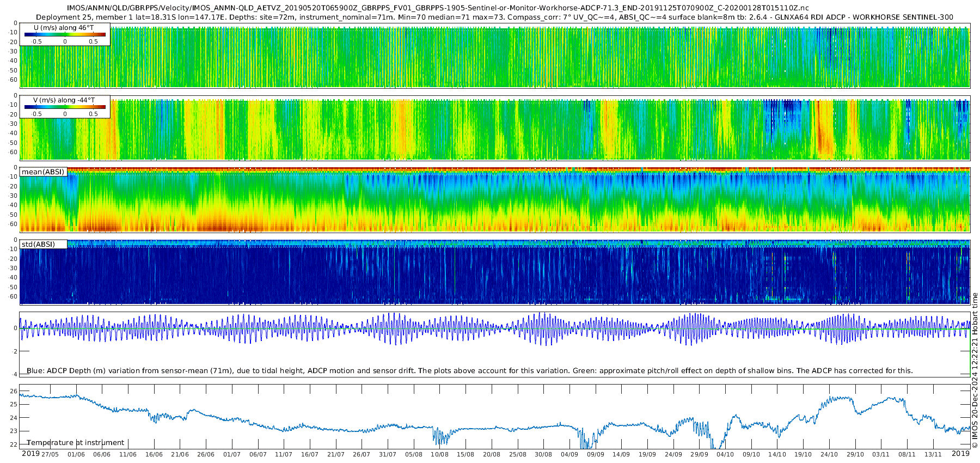The width and height of the screenshot is (980, 463).
Task: Pick the 01/07 date tick label
Action: (231, 454)
